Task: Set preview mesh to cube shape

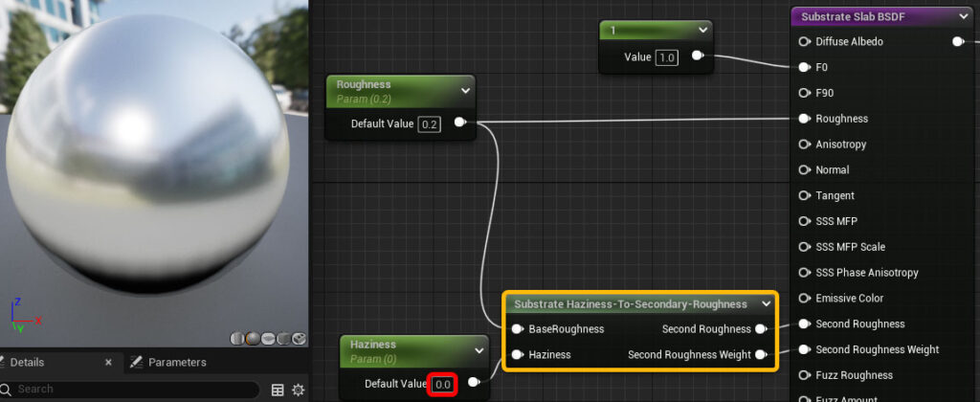Action: (x=283, y=339)
